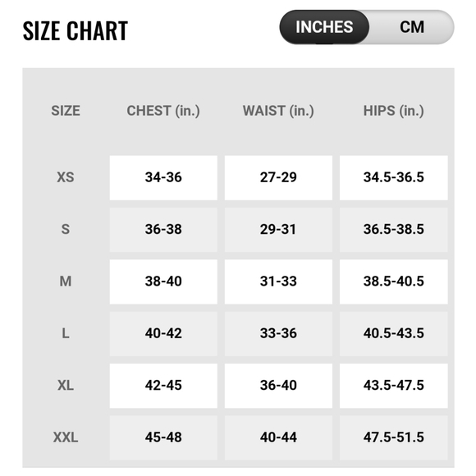476x476 pixels.
Task: Click the SIZE CHART heading
Action: pos(76,30)
